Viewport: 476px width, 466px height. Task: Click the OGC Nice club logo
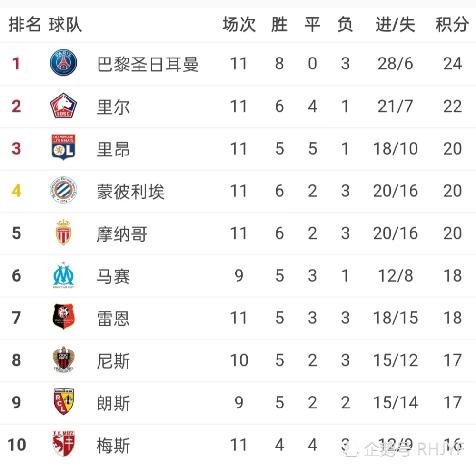point(63,360)
